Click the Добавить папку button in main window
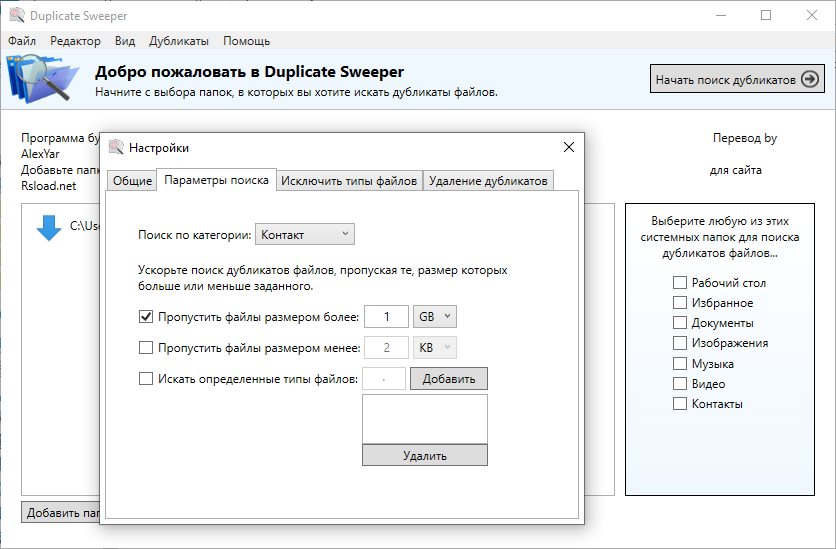The height and width of the screenshot is (549, 836). click(61, 512)
